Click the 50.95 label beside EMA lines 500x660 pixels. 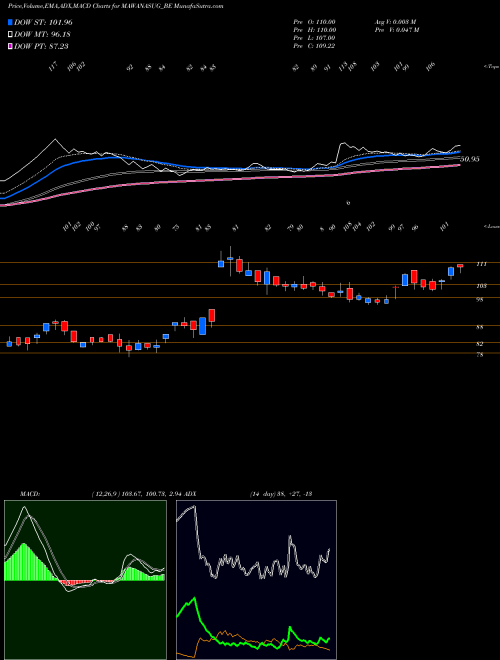(x=470, y=159)
